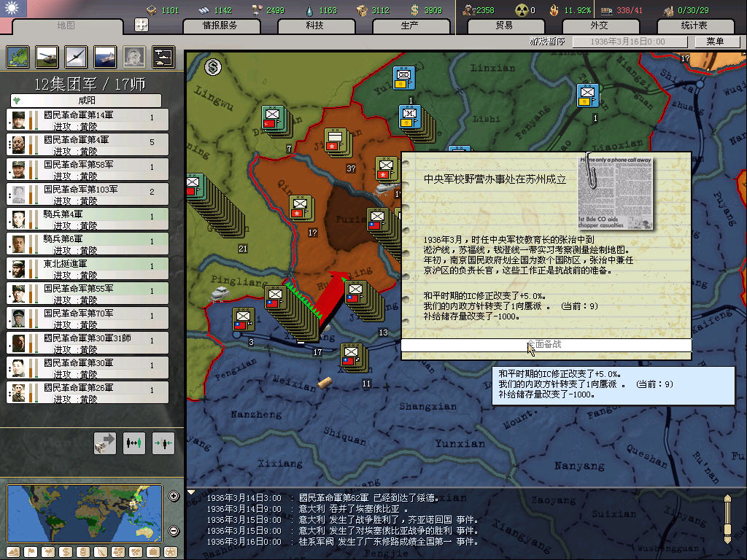The height and width of the screenshot is (560, 747).
Task: Open the 外交 tab
Action: pyautogui.click(x=600, y=26)
